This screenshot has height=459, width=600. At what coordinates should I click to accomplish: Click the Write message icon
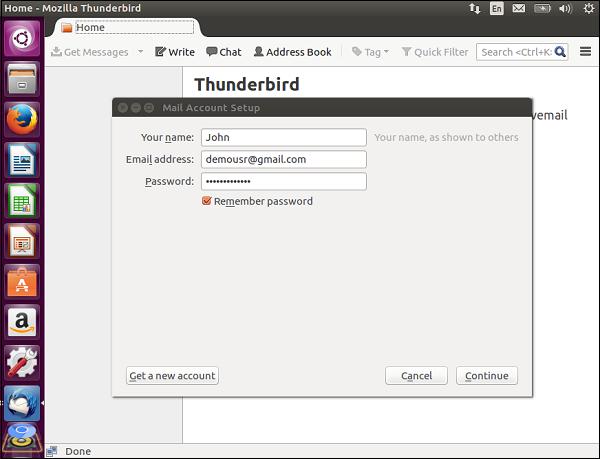[x=161, y=52]
